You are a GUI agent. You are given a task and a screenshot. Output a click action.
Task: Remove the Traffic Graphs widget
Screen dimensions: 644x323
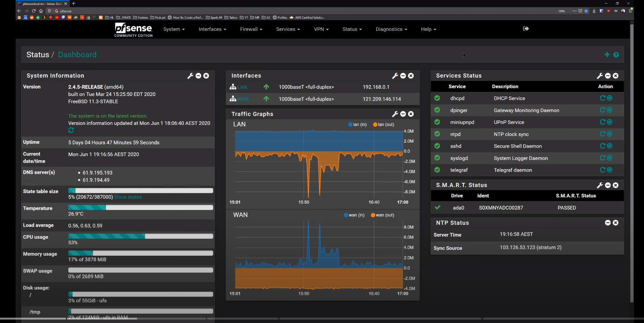coord(411,114)
